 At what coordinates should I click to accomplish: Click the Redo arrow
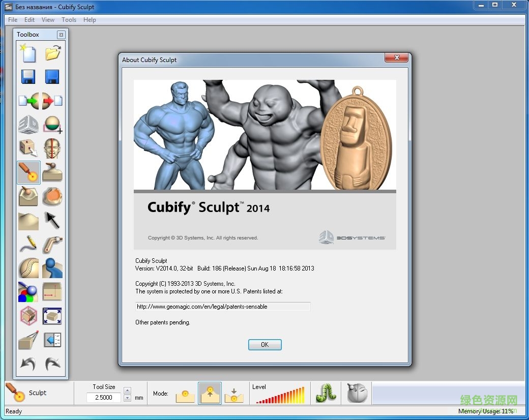[52, 364]
